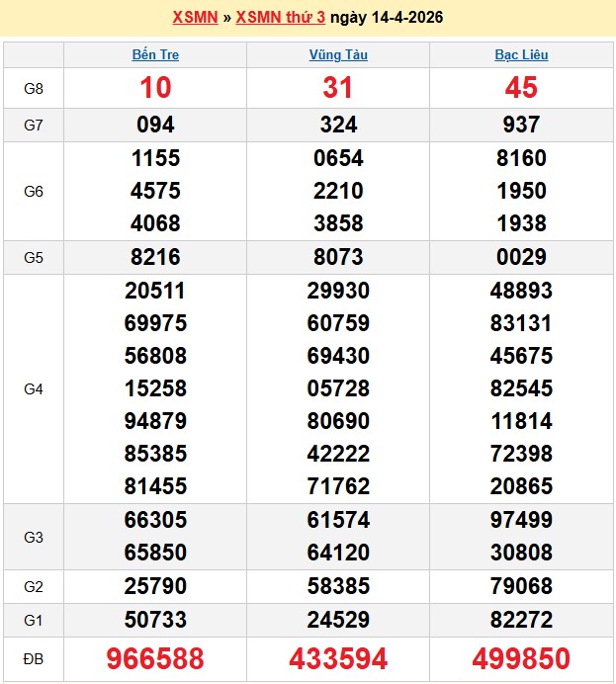Click the G4 row label
Screen dimensions: 616x684
pyautogui.click(x=34, y=389)
